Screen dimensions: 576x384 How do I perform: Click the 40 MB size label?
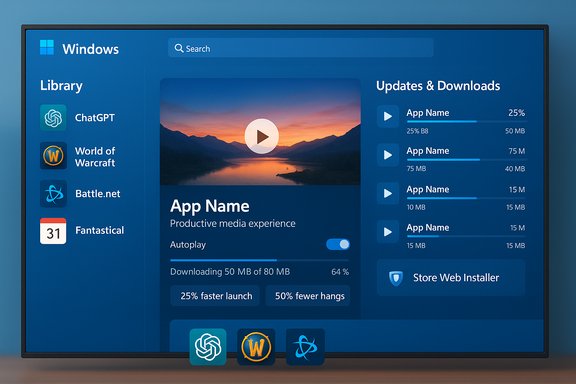pyautogui.click(x=515, y=169)
